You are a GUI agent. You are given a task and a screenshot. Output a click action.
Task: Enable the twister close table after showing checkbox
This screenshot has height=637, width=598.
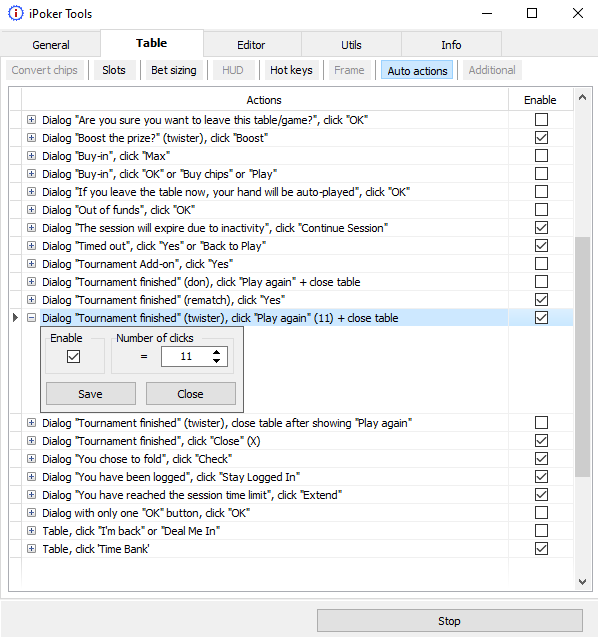pyautogui.click(x=541, y=423)
